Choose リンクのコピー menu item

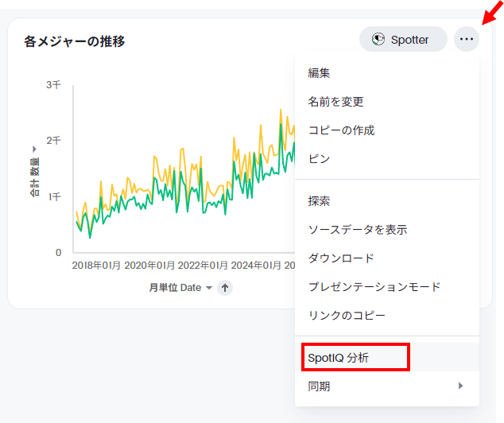347,316
